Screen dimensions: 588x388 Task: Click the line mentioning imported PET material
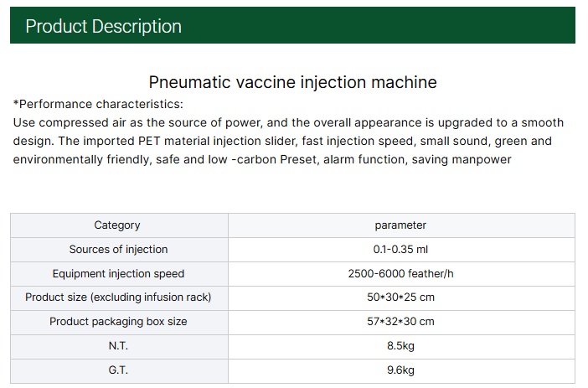tap(282, 141)
